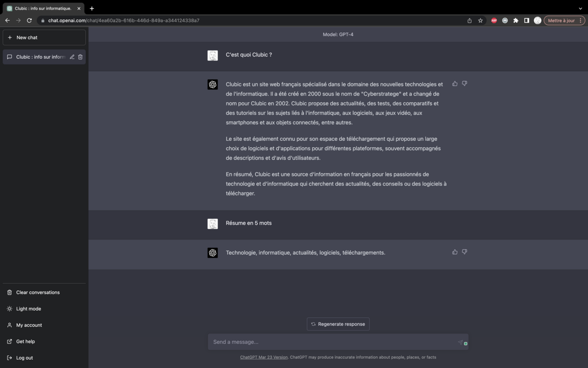Click thumbs up on first ChatGPT response
Screen dimensions: 588x368
[455, 84]
